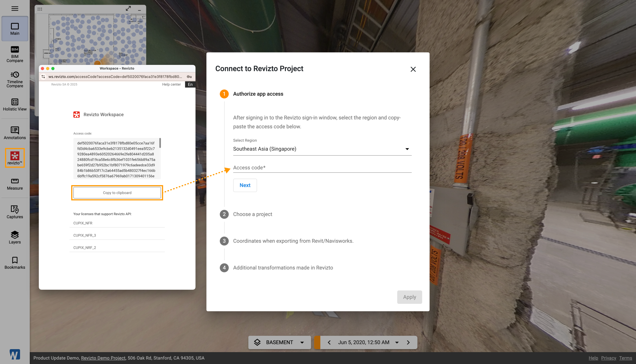
Task: Select step 2 Choose a project
Action: click(x=246, y=214)
